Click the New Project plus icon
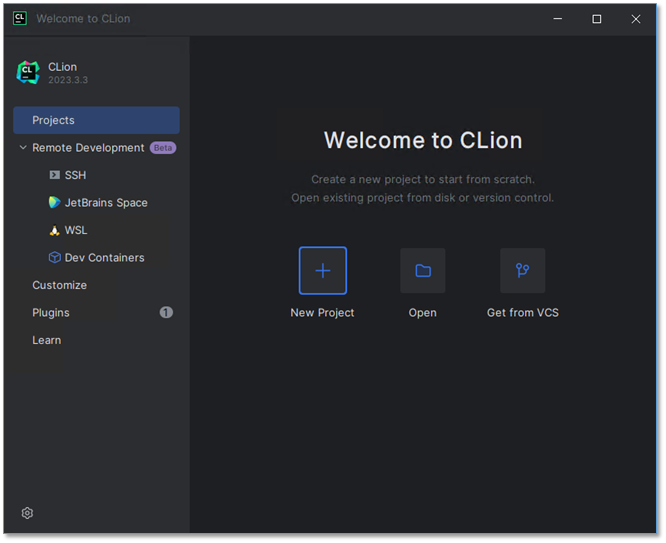This screenshot has width=666, height=543. (x=323, y=271)
